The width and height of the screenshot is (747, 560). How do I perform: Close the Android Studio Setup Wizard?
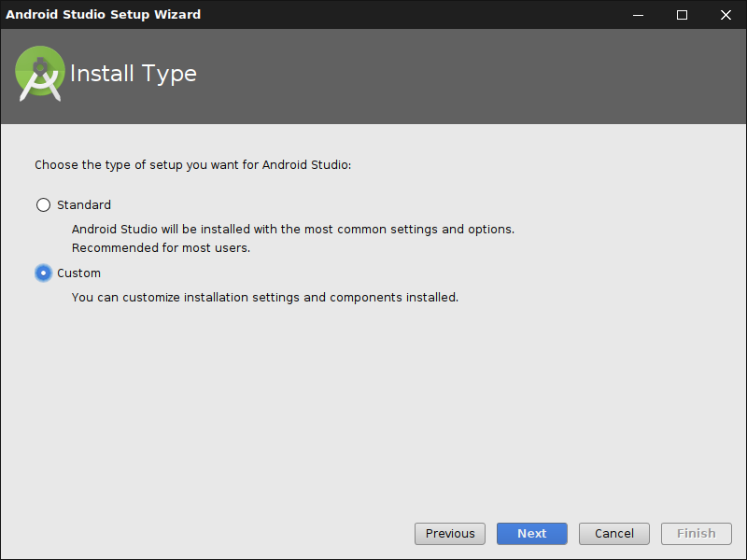coord(726,15)
